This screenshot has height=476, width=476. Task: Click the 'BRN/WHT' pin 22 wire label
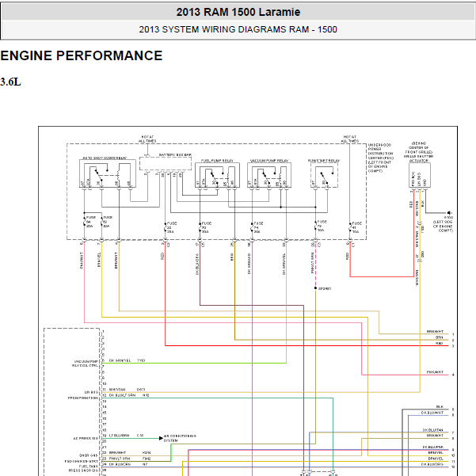[117, 452]
